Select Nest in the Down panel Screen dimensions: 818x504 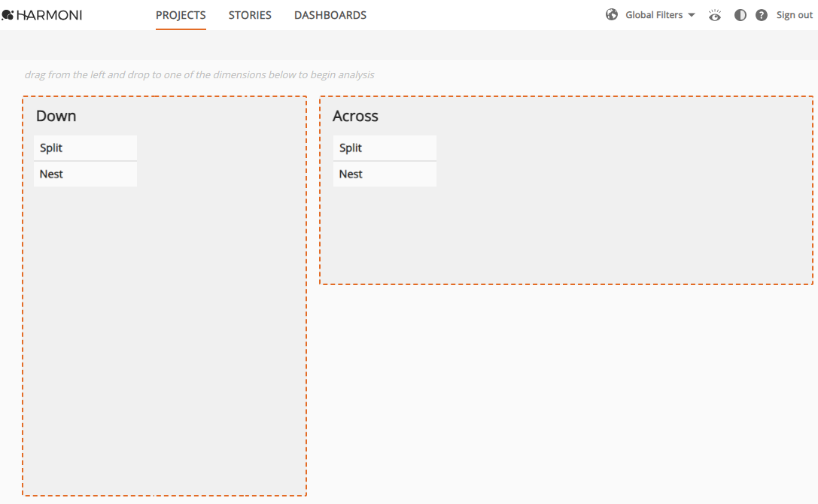[85, 174]
